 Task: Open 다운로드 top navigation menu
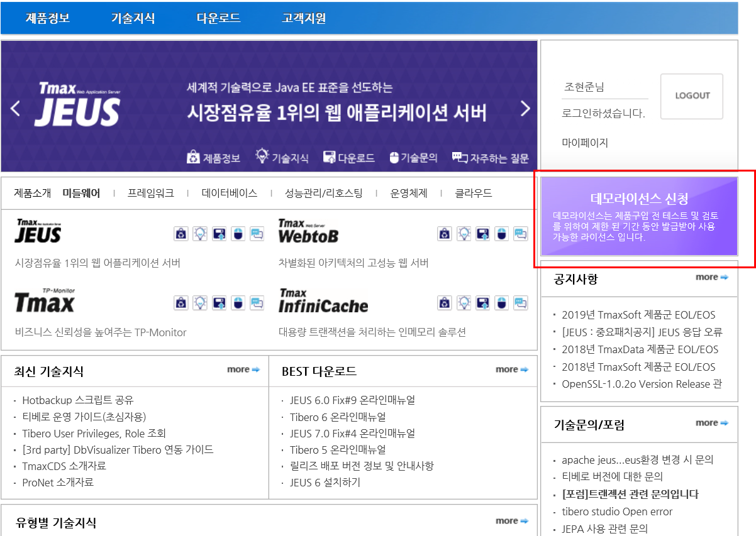[218, 18]
